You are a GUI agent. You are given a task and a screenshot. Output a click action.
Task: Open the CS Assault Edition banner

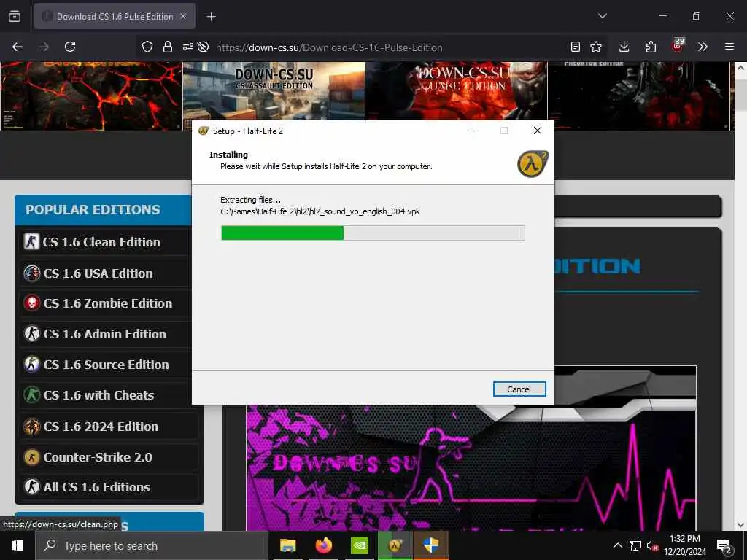tap(274, 91)
